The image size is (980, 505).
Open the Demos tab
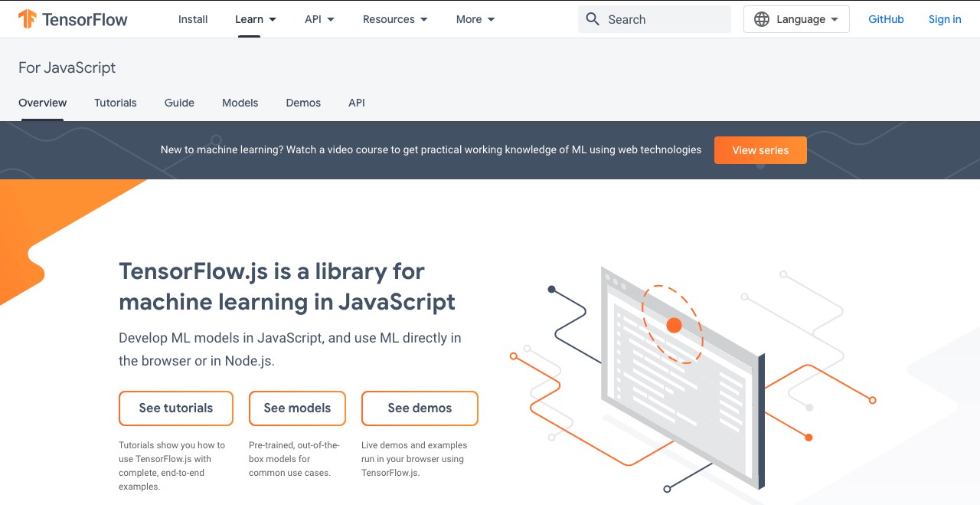tap(303, 103)
